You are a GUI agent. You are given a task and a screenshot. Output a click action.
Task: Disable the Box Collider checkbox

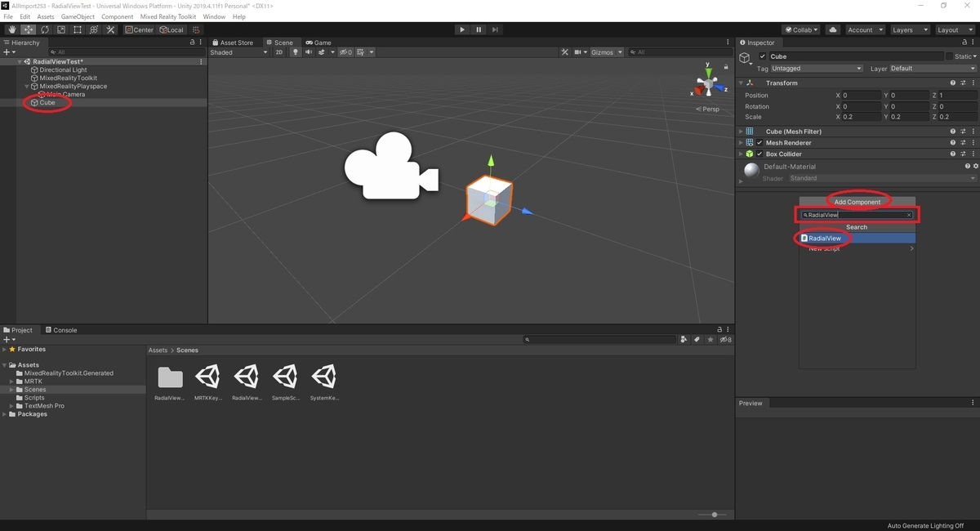[x=759, y=154]
